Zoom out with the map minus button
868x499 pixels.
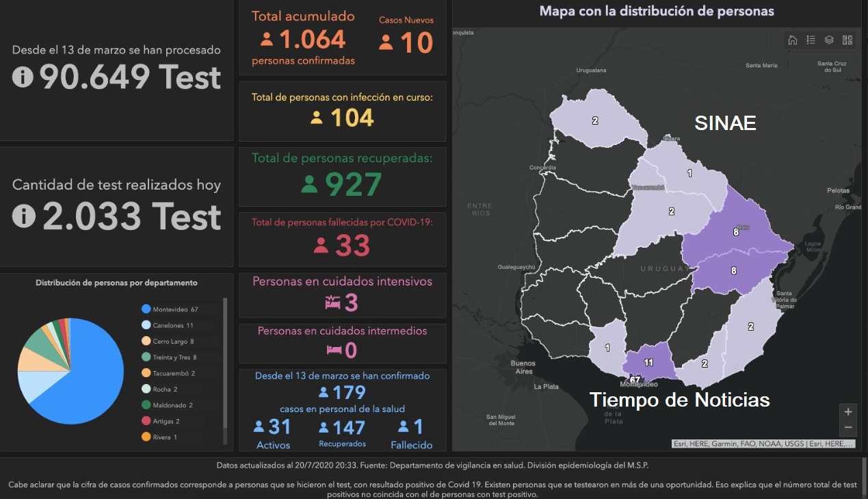coord(848,428)
